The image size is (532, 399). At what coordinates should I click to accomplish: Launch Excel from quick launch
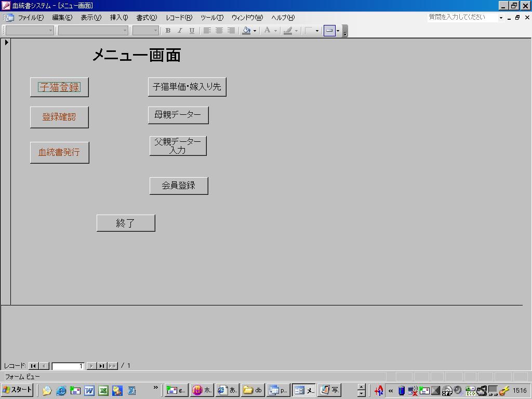[103, 391]
